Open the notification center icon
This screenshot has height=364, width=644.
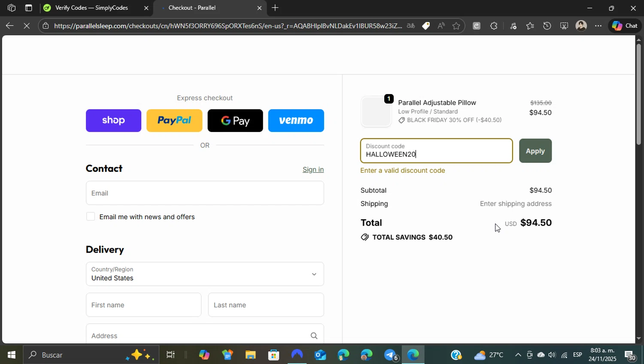click(x=630, y=355)
